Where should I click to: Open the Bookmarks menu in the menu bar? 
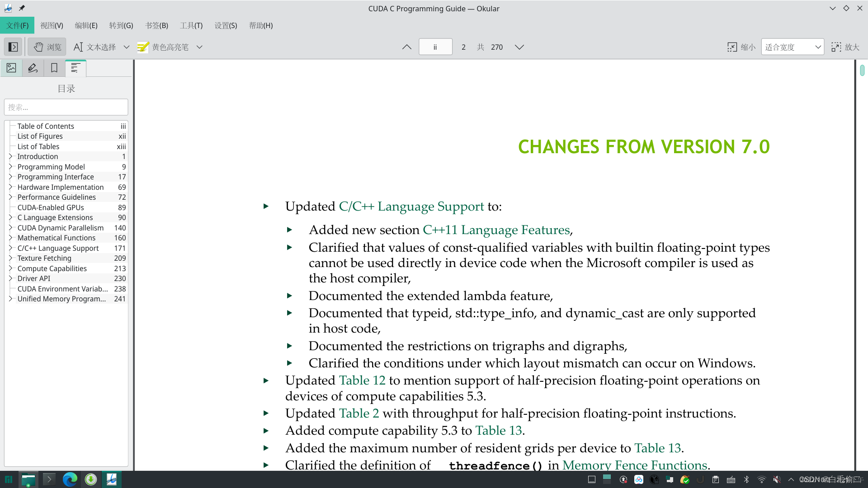156,25
